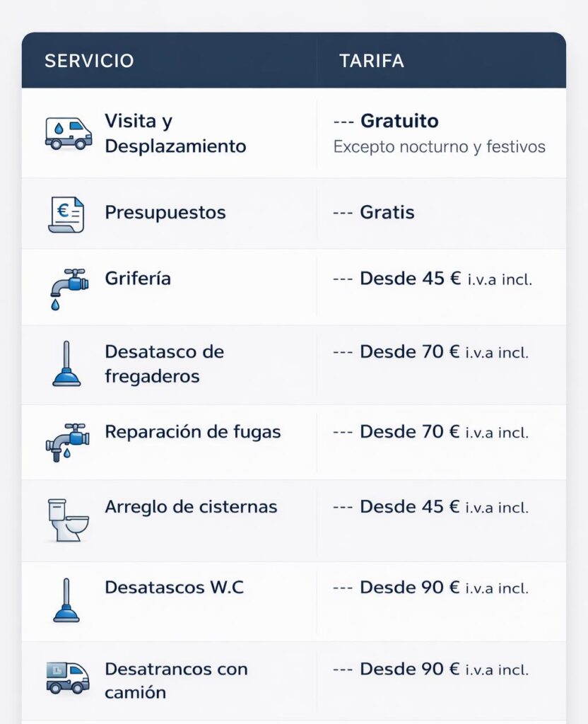Select the toilet icon for Arreglo de cisternas
This screenshot has width=588, height=724.
[67, 520]
